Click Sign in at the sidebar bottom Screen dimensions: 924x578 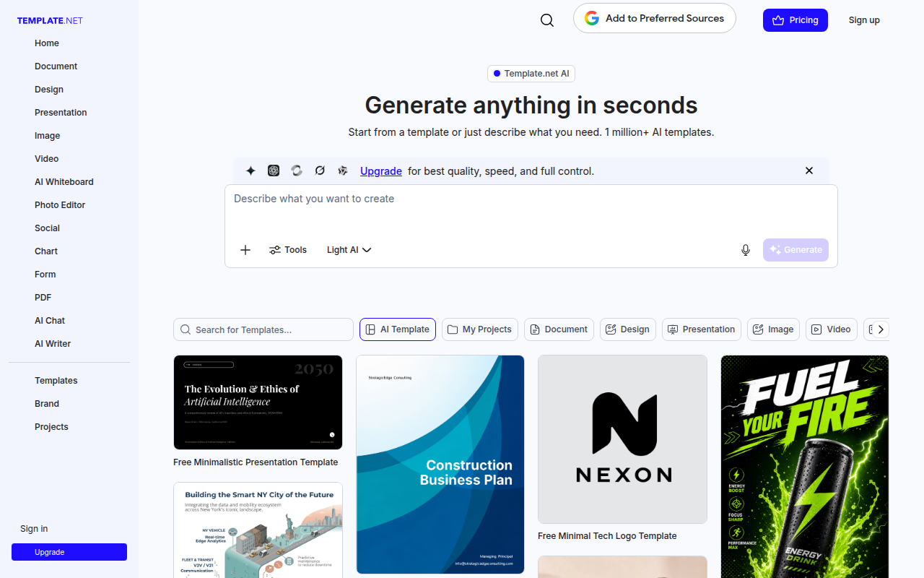tap(34, 529)
